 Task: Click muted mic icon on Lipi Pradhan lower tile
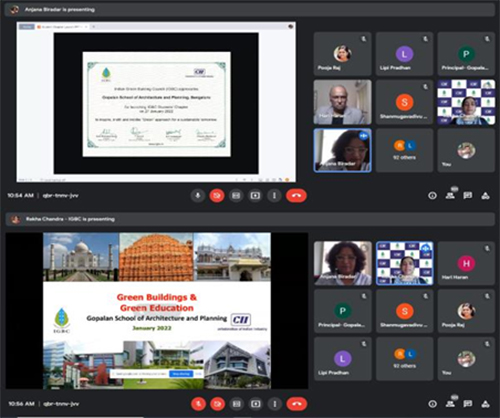[x=364, y=344]
